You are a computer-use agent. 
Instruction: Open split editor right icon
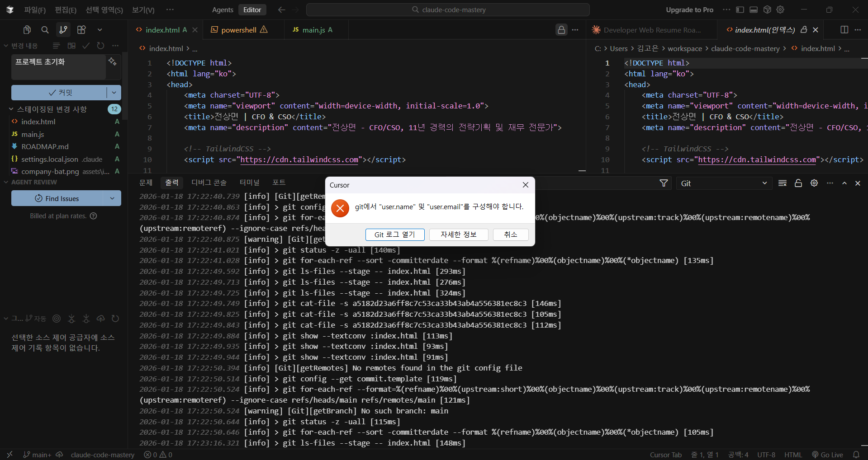(x=844, y=30)
